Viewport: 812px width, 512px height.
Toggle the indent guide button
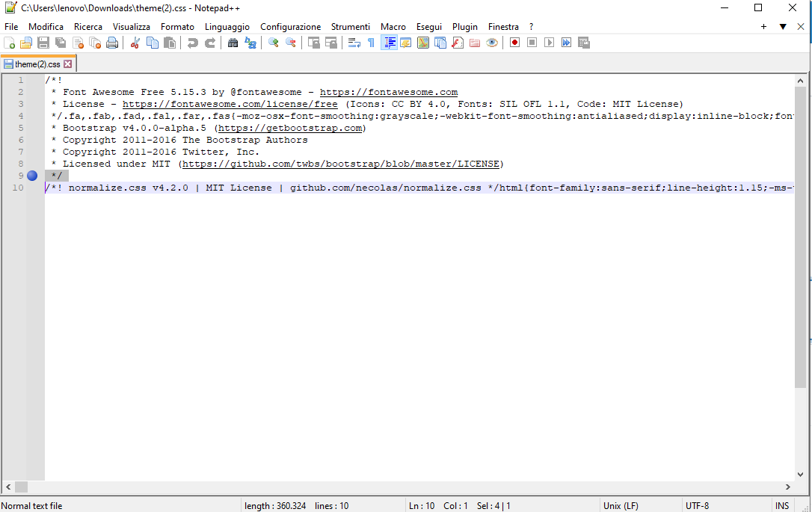[389, 43]
